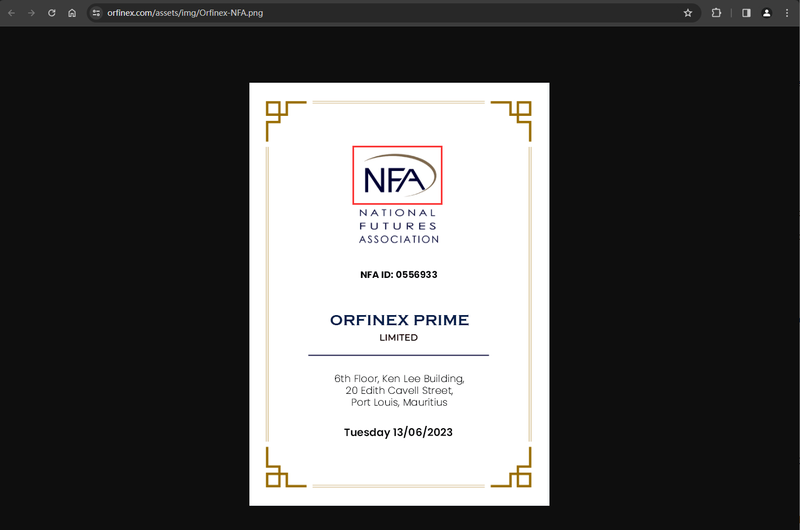Screen dimensions: 800x530
Task: Click the Port Louis, Mauritius address line
Action: click(399, 403)
